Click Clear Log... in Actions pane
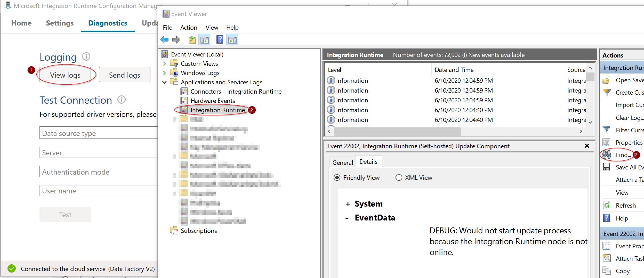 coord(630,118)
